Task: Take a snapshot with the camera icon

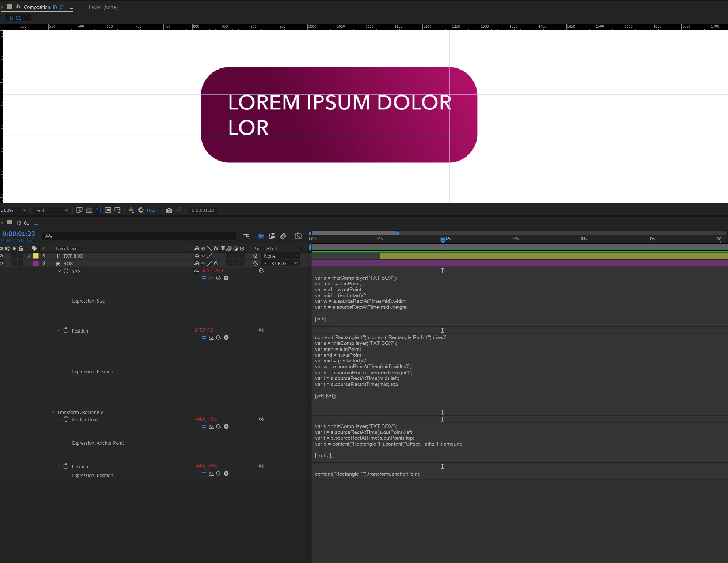Action: (x=169, y=210)
